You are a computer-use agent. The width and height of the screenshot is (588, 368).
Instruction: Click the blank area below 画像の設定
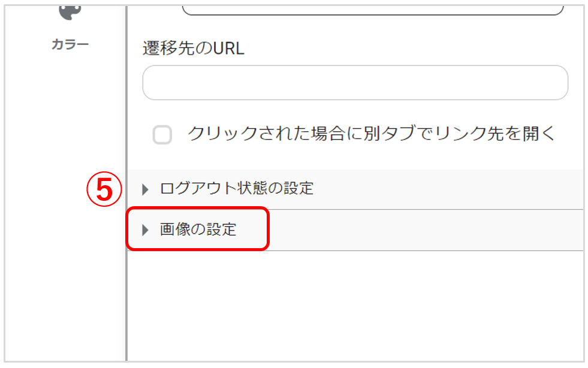[355, 306]
